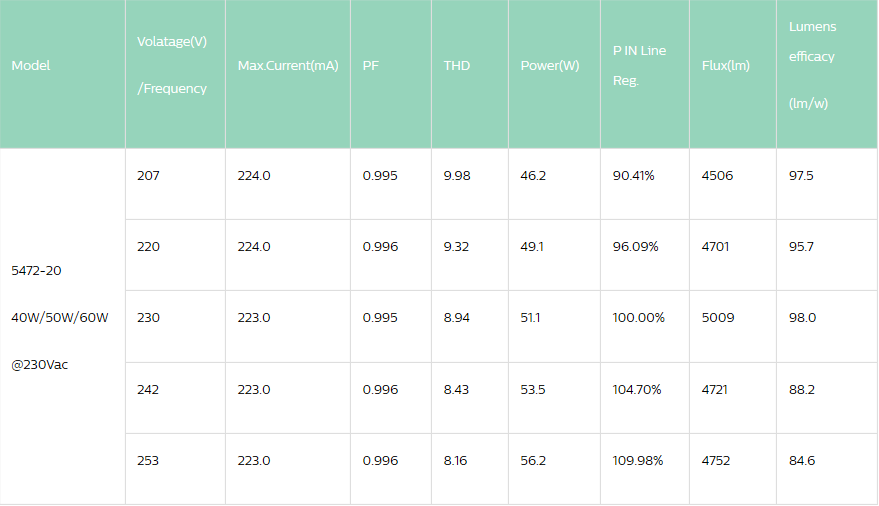Select the 4506 flux value cell
879x506 pixels.
coord(718,176)
